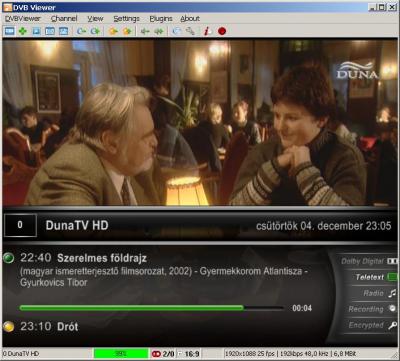Click the date text 'csütörtök 04. december 23:05'
This screenshot has height=361, width=400.
[323, 226]
